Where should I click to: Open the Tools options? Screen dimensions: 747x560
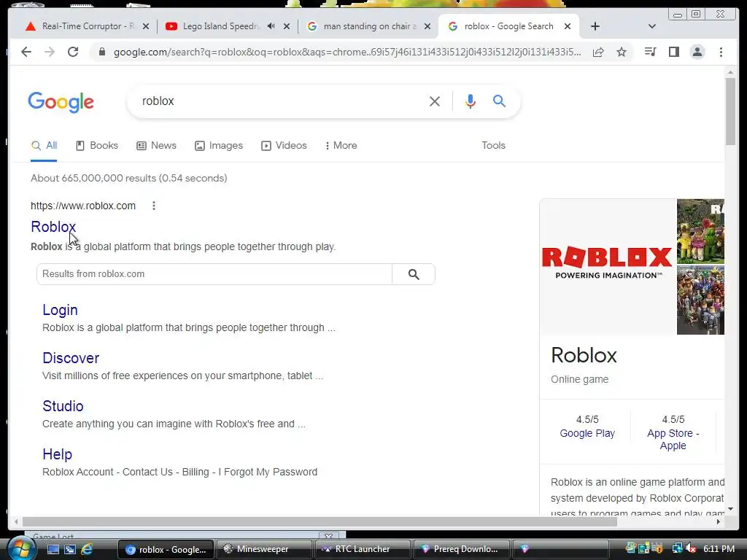click(493, 145)
